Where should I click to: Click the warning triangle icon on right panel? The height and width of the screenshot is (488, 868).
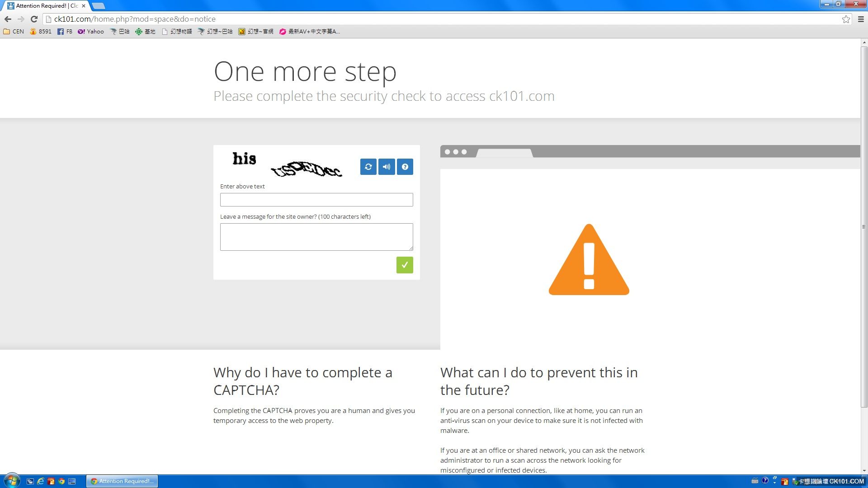[x=589, y=258]
